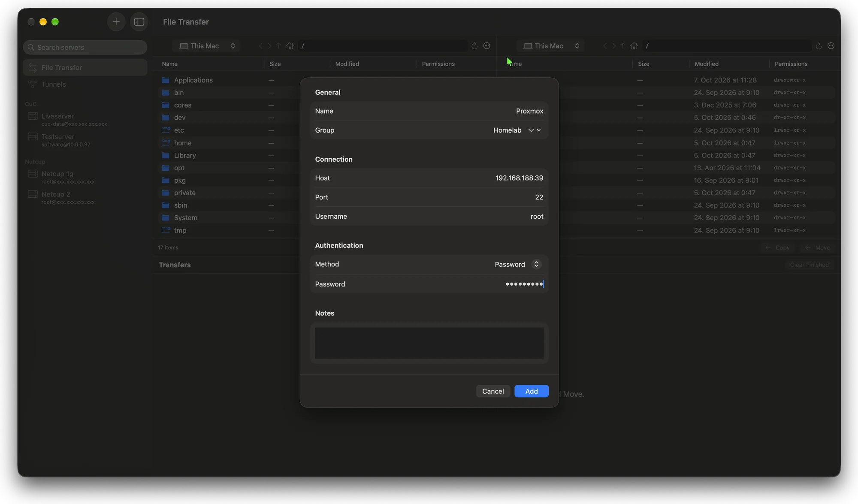Viewport: 858px width, 504px height.
Task: Click the Cancel button in dialog
Action: tap(493, 391)
